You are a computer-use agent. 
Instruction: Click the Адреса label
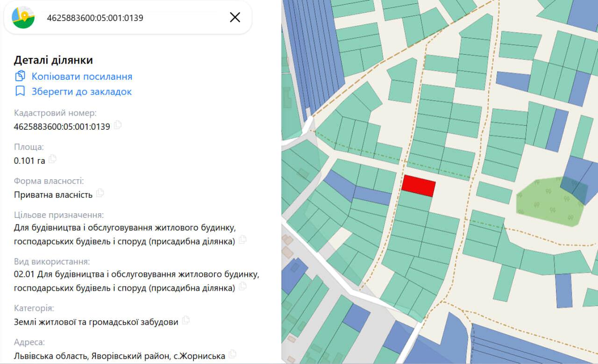click(x=29, y=343)
